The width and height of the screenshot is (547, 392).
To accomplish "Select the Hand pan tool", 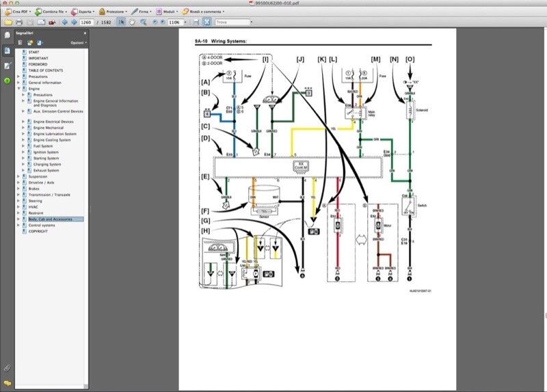I will pos(132,22).
